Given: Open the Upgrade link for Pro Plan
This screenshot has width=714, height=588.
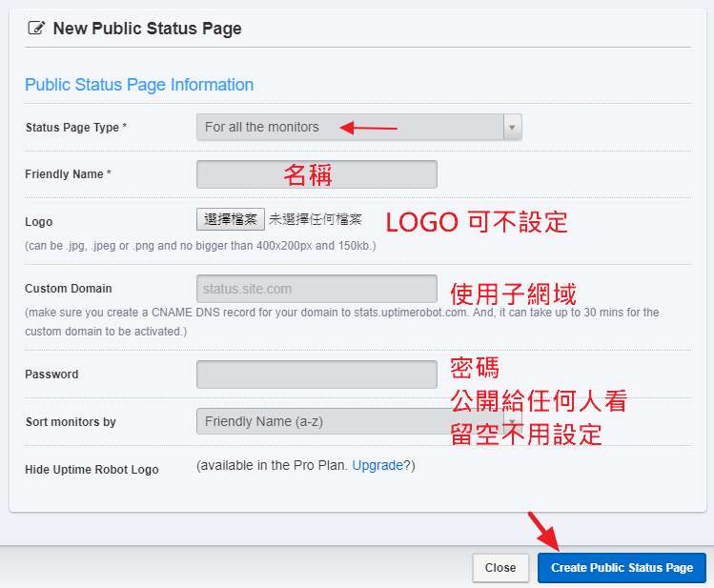Looking at the screenshot, I should [377, 466].
